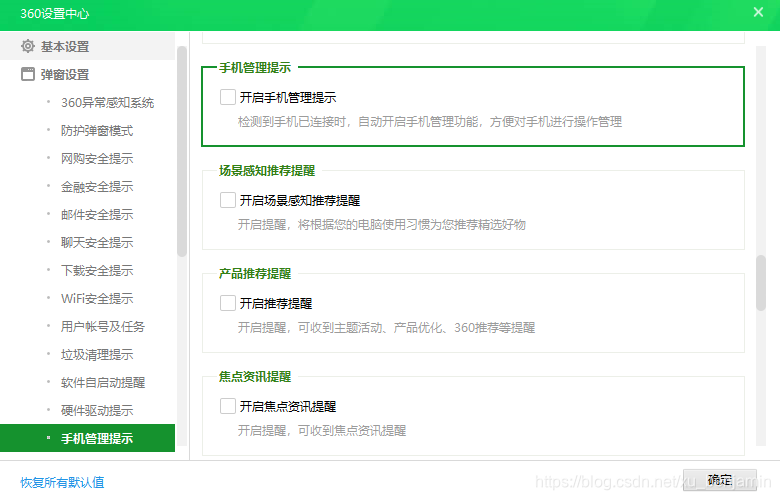Viewport: 780px width, 500px height.
Task: Select 金融安全提示 item
Action: [x=97, y=187]
